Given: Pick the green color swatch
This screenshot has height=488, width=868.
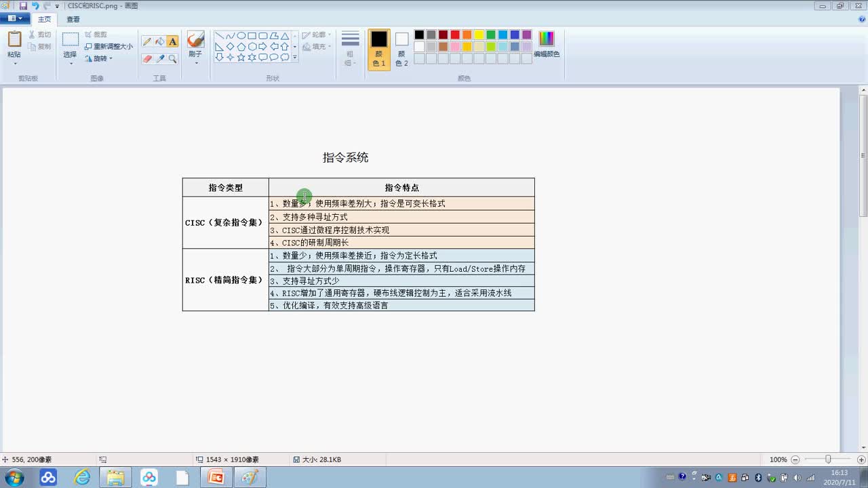Looking at the screenshot, I should [x=491, y=35].
